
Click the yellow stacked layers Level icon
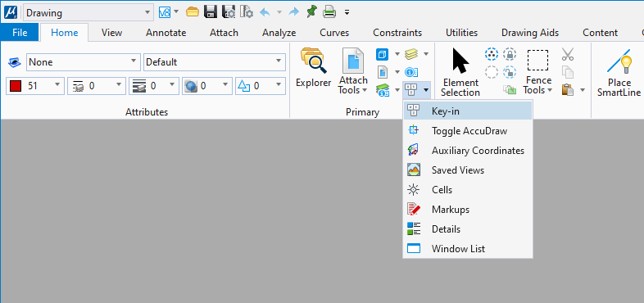(x=411, y=54)
